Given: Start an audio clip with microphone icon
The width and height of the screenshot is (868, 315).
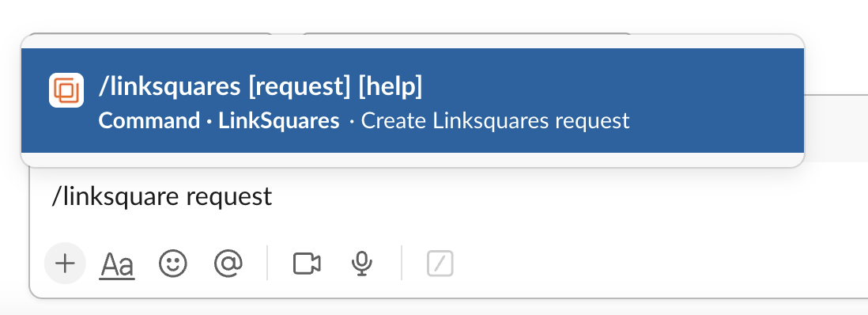Looking at the screenshot, I should pyautogui.click(x=361, y=264).
